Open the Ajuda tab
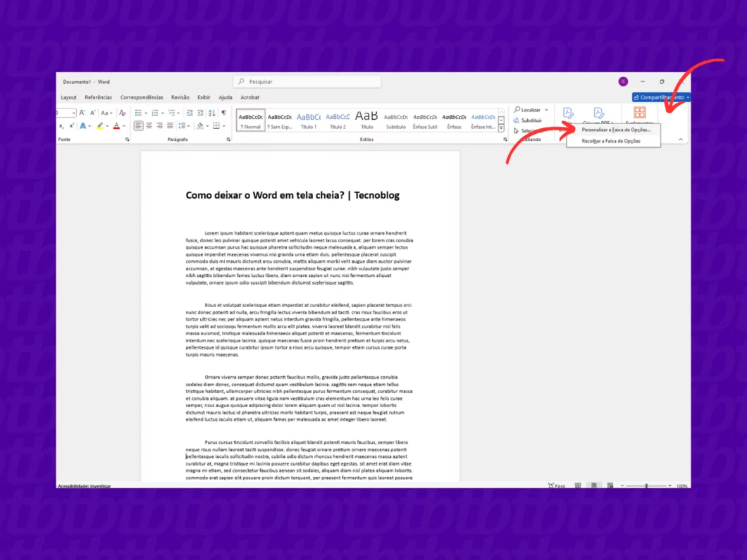The width and height of the screenshot is (747, 560). tap(226, 97)
